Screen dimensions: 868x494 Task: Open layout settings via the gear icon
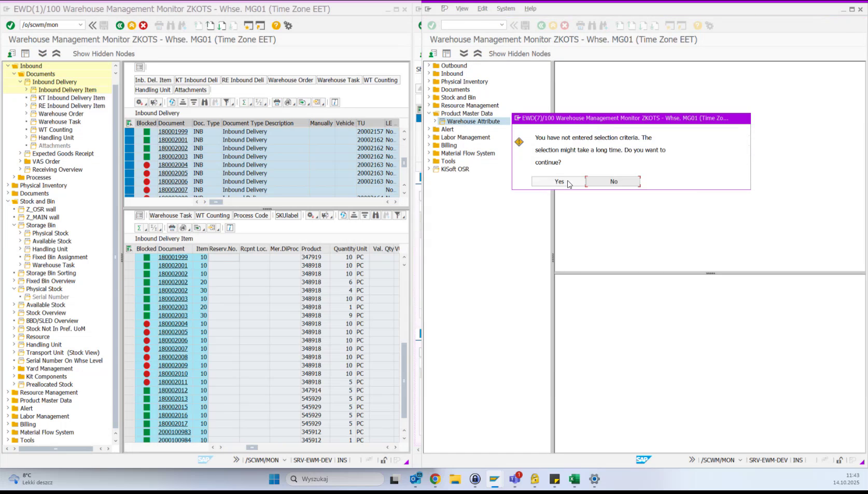pos(141,102)
